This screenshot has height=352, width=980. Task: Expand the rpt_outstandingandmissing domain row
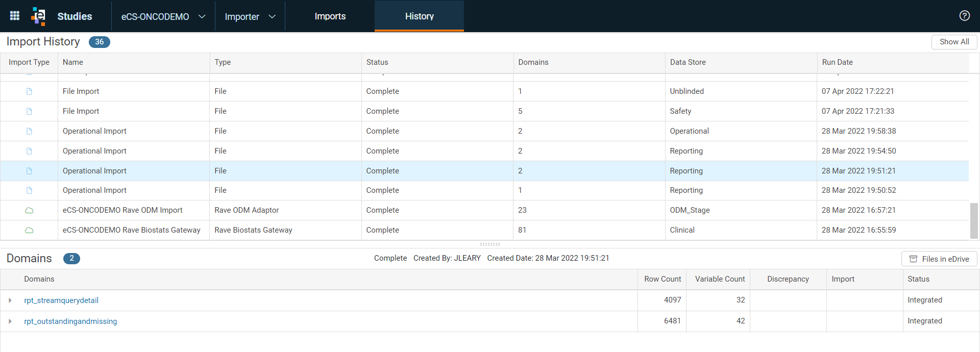pos(10,321)
